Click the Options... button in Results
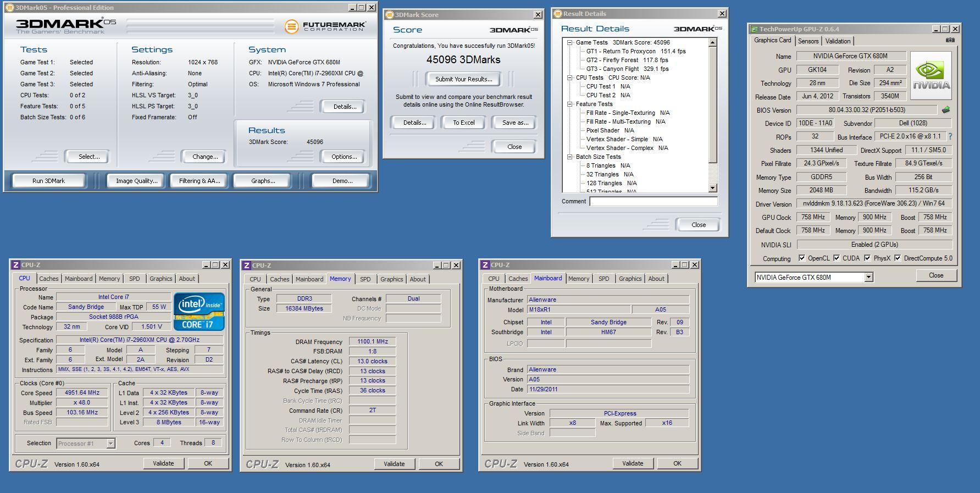The image size is (980, 493). click(x=344, y=157)
